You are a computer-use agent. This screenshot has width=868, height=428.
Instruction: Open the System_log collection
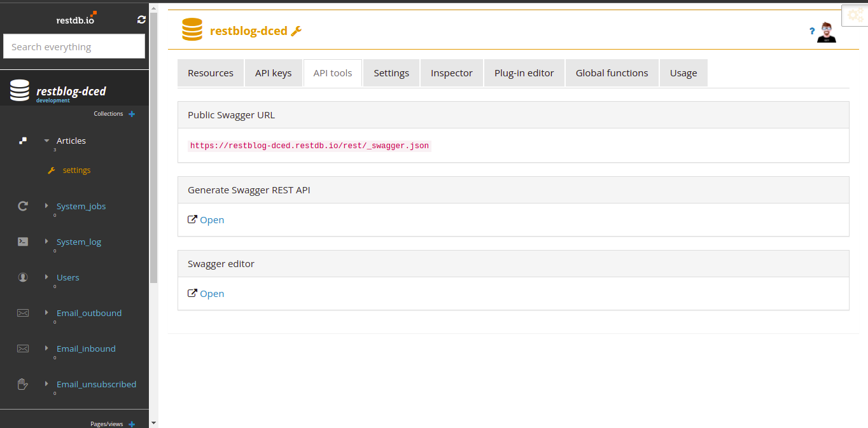tap(79, 242)
